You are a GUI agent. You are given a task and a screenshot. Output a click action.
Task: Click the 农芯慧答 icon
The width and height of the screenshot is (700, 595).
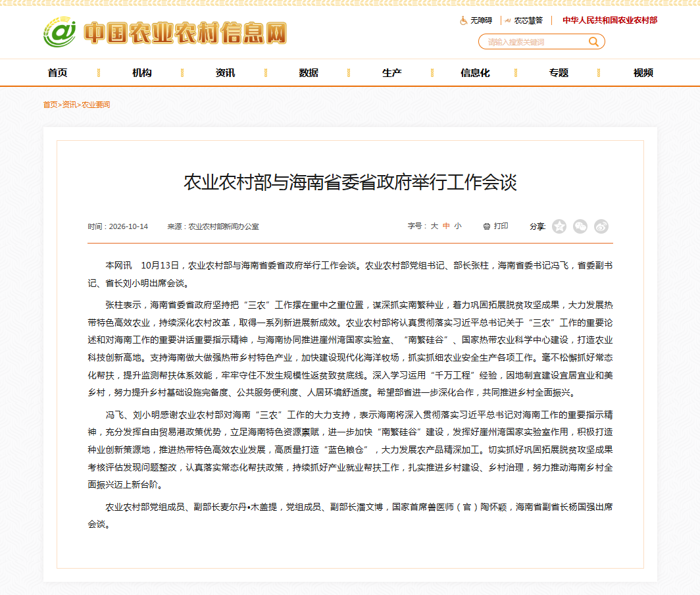point(508,20)
